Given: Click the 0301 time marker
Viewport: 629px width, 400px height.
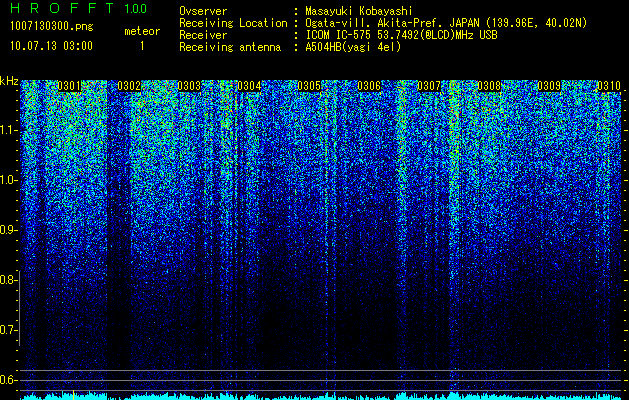Looking at the screenshot, I should (69, 86).
